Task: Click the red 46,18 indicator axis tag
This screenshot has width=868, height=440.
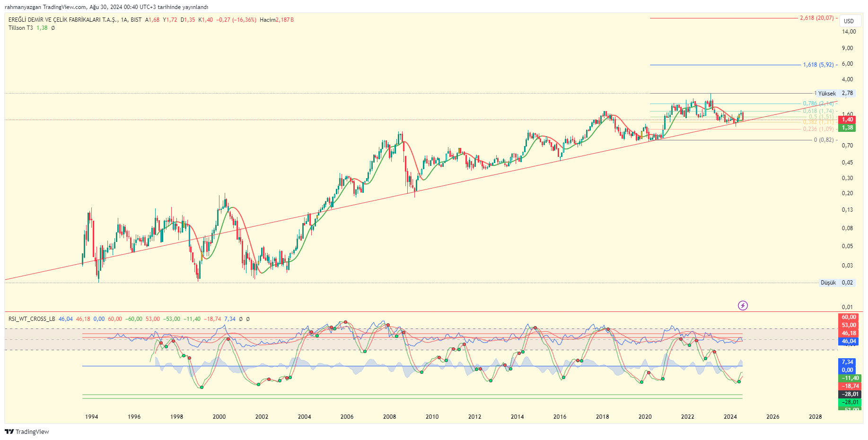Action: (849, 333)
